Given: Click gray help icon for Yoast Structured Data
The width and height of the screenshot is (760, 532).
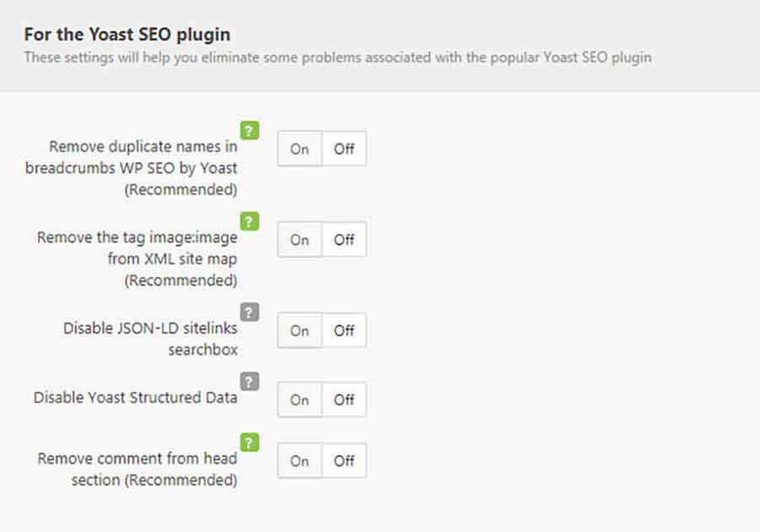Looking at the screenshot, I should 250,382.
